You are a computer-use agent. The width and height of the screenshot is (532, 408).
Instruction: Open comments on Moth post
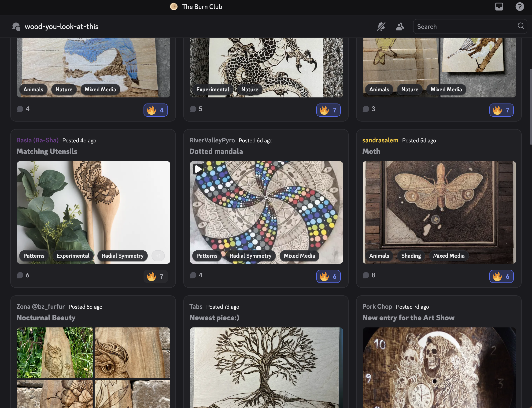[369, 275]
